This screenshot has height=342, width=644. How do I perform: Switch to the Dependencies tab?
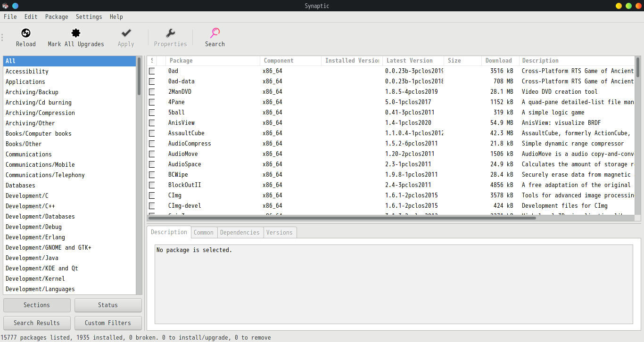[x=240, y=232]
